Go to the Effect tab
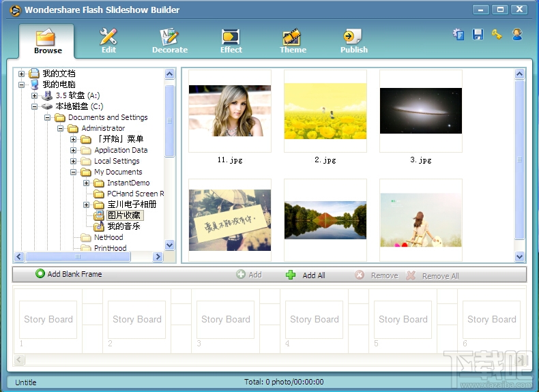This screenshot has width=539, height=392. pyautogui.click(x=231, y=41)
